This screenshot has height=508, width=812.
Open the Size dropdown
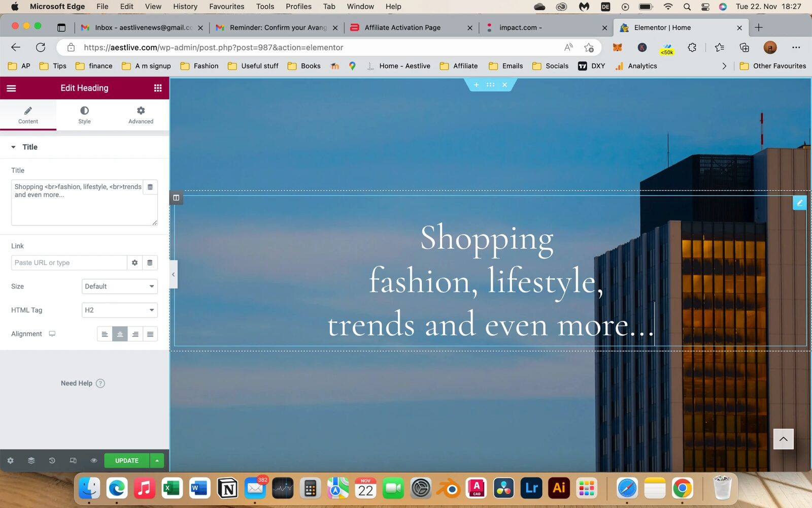[x=120, y=287]
